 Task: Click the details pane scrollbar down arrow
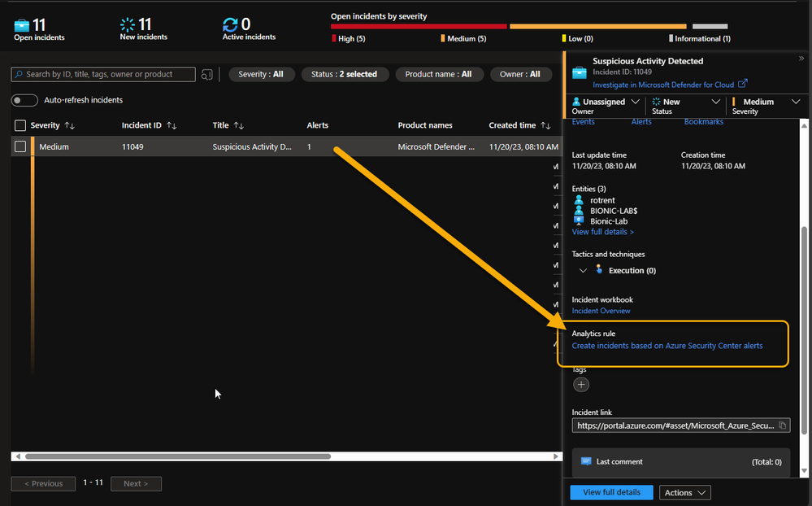click(x=804, y=471)
